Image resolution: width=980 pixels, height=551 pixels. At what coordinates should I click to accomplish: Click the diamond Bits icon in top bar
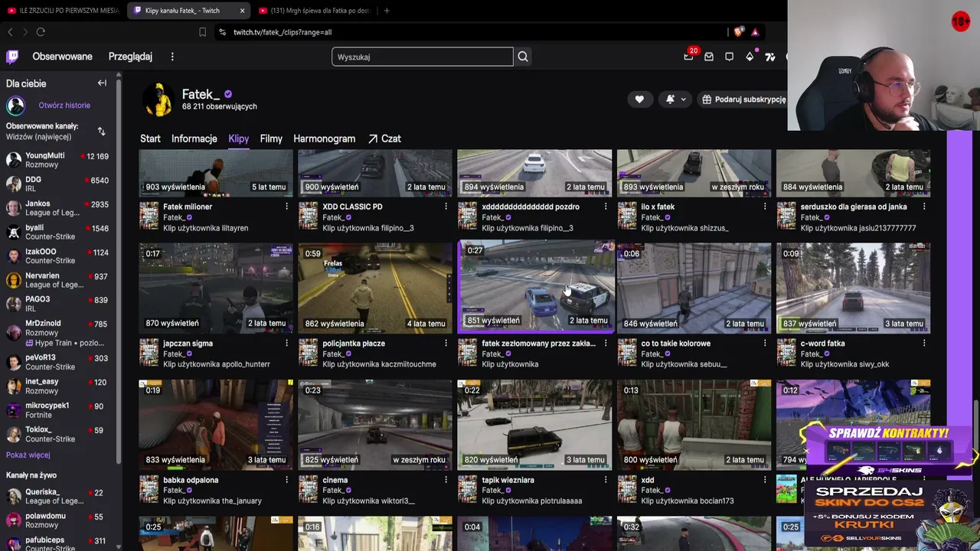[750, 57]
